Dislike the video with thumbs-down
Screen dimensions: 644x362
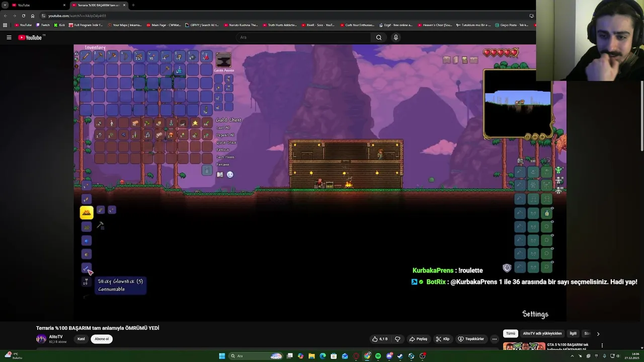(397, 339)
